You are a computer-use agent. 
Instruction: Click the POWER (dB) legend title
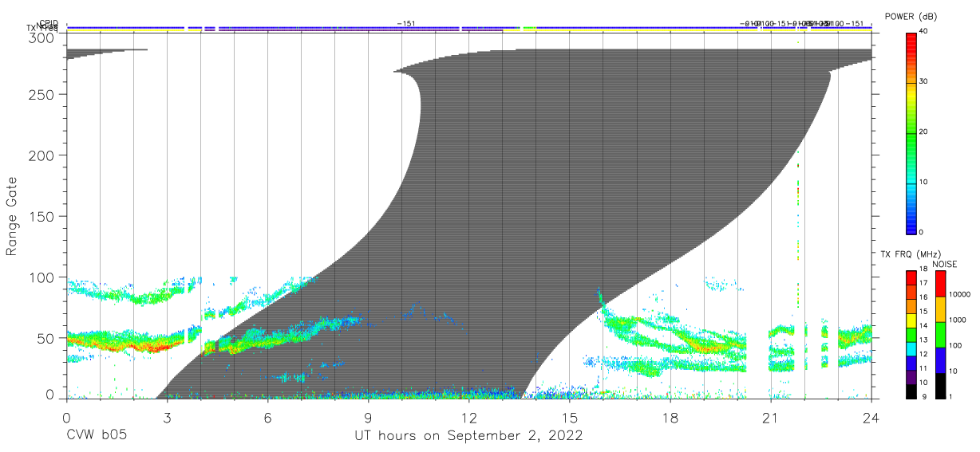(911, 17)
